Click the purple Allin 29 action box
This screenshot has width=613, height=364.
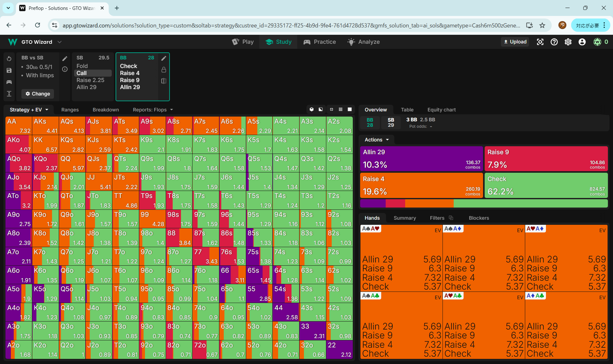(x=421, y=158)
